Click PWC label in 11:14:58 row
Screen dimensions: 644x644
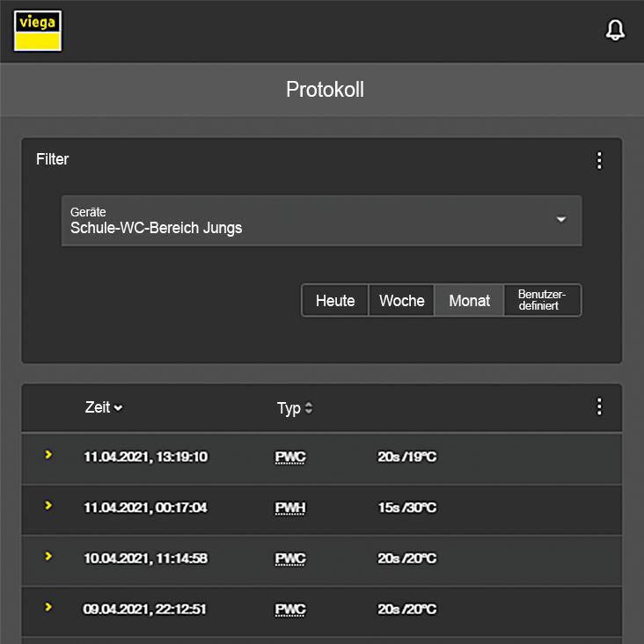[290, 559]
